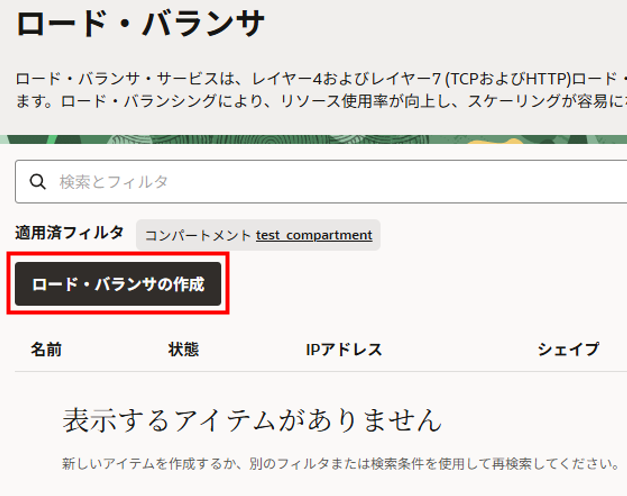
Task: Click the magnifier search icon
Action: pyautogui.click(x=39, y=182)
